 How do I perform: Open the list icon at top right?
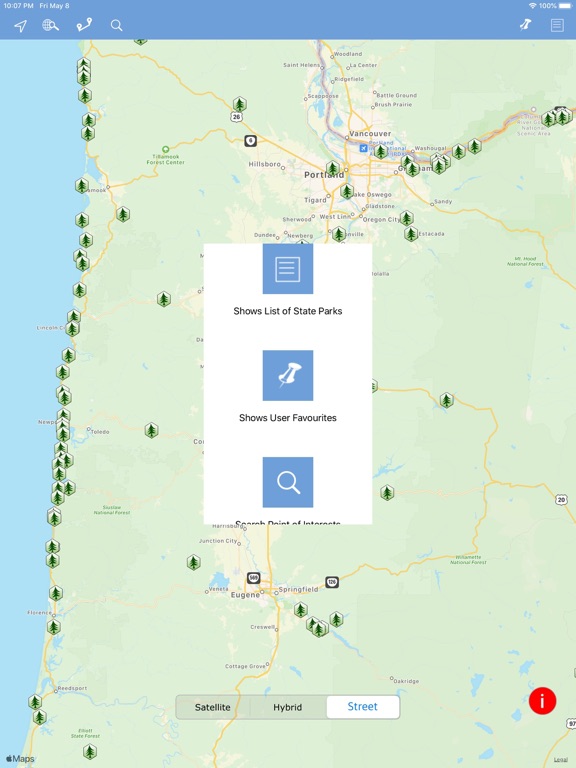click(557, 25)
